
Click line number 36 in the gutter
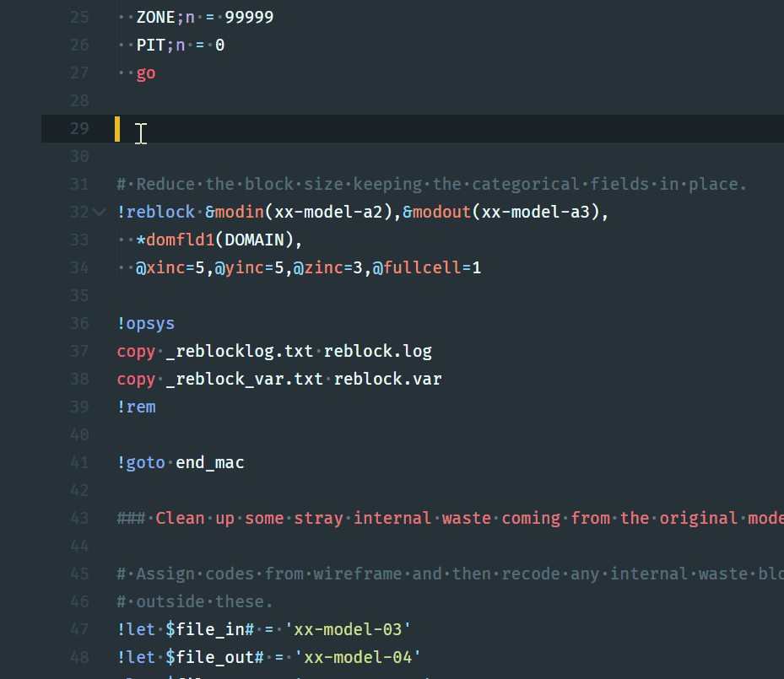coord(78,323)
